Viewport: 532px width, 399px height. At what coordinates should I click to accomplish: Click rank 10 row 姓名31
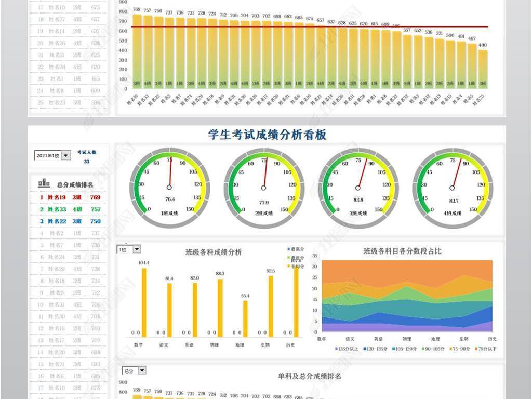68,304
